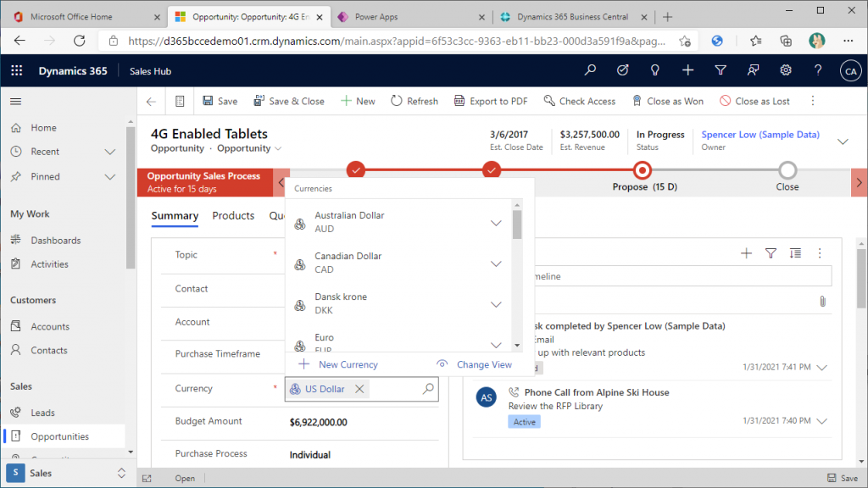Viewport: 868px width, 488px height.
Task: Open Contacts in the sidebar
Action: [x=48, y=350]
